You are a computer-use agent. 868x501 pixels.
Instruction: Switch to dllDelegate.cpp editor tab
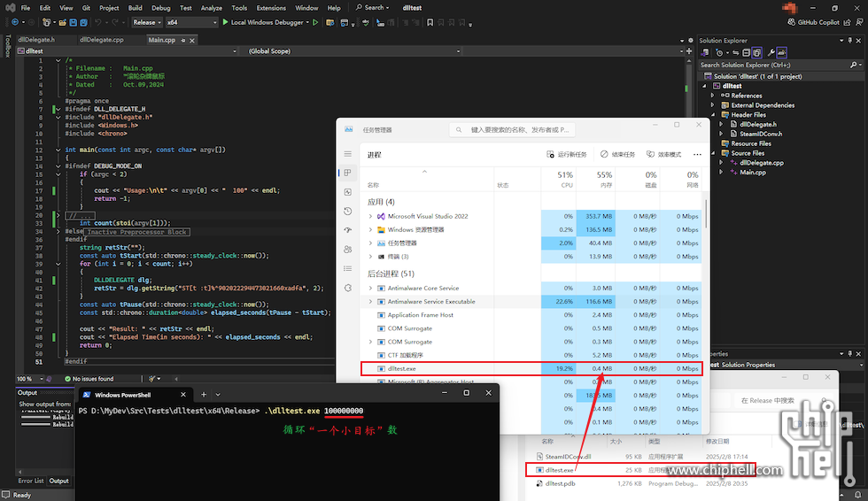coord(102,40)
